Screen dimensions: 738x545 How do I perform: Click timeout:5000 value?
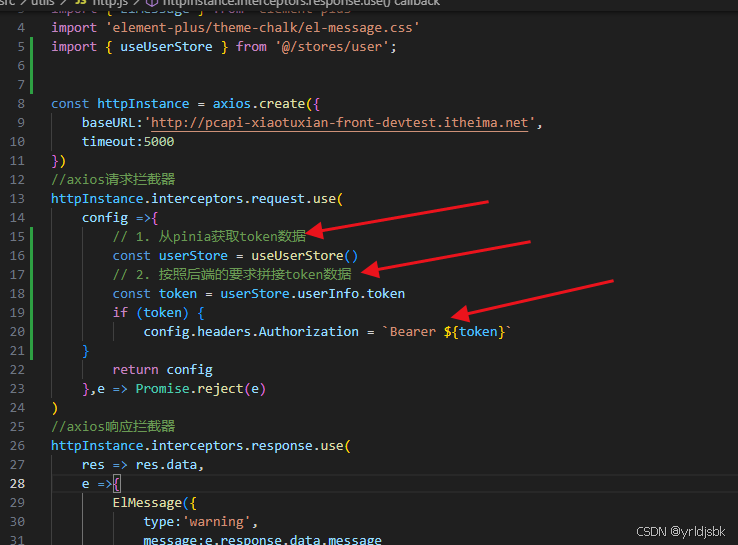128,142
